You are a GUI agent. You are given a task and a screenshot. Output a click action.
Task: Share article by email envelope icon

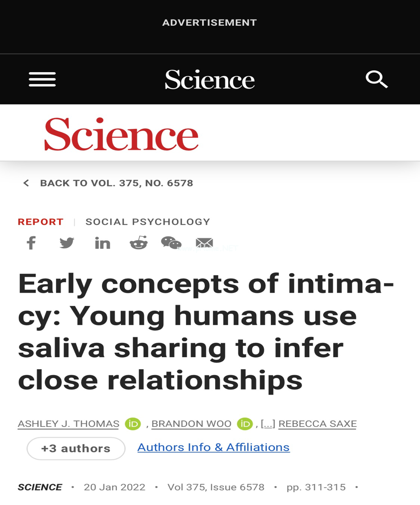click(204, 242)
